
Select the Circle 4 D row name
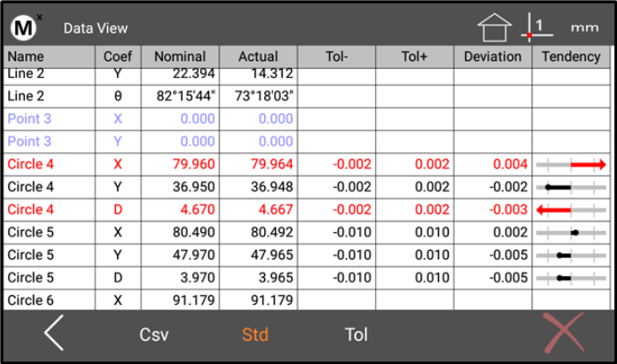(31, 210)
